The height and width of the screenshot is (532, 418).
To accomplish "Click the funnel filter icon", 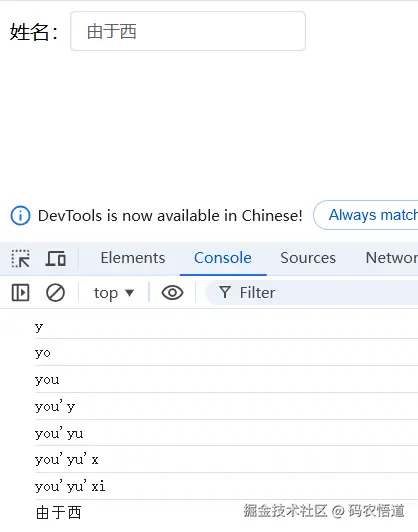I will tap(225, 292).
